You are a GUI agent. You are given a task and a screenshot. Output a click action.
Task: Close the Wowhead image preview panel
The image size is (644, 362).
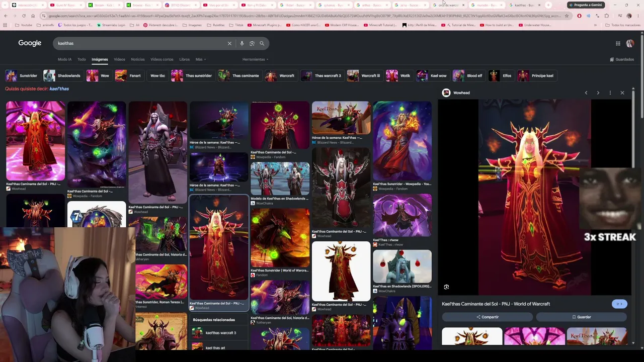click(622, 93)
